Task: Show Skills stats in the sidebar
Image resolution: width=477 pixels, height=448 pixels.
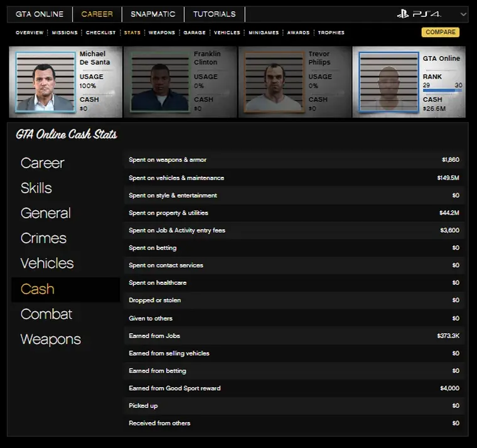Action: (36, 188)
